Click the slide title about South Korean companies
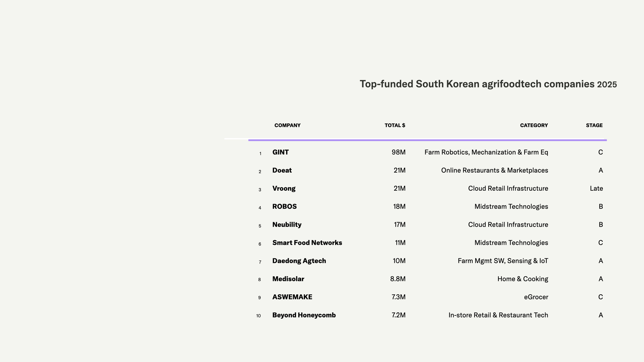 point(488,84)
